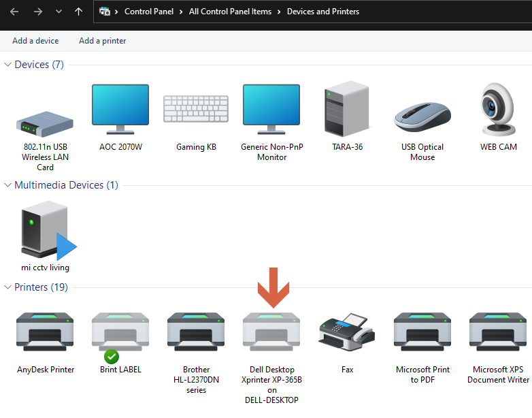Click the Control Panel icon in address bar
532x418 pixels.
coord(105,11)
